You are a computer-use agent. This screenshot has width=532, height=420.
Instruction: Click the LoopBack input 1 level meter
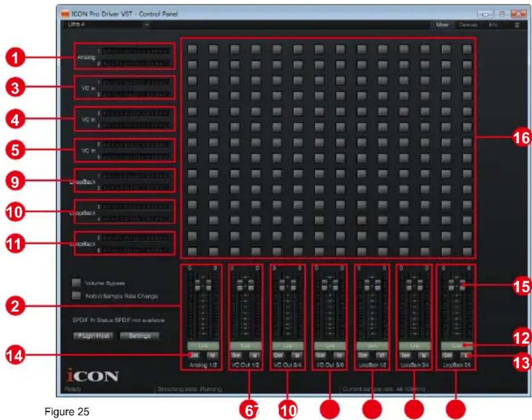(x=136, y=176)
